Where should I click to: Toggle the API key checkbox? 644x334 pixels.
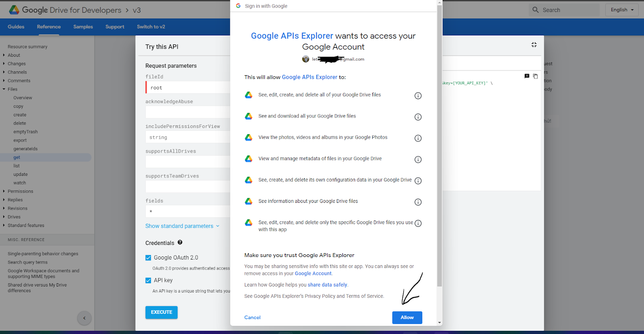tap(148, 280)
